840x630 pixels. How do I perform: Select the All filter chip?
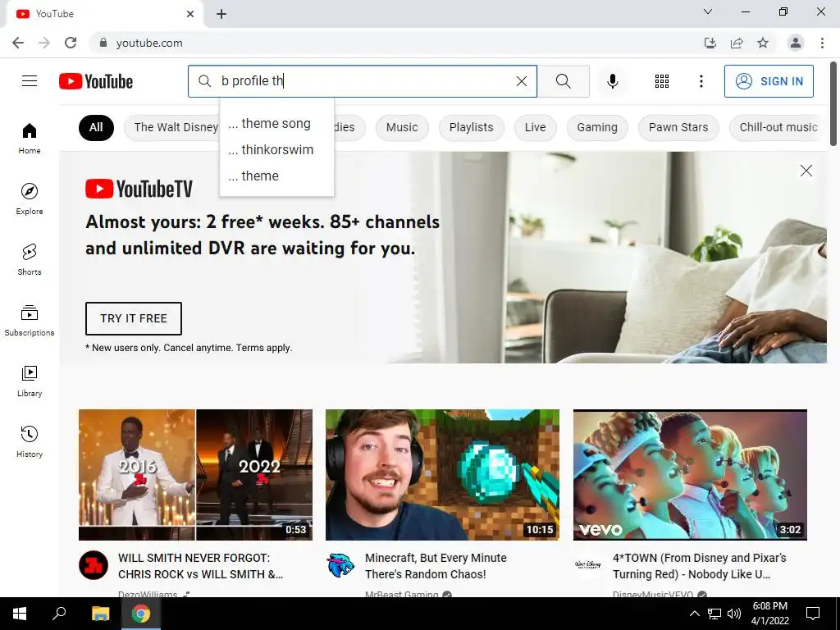(x=96, y=127)
